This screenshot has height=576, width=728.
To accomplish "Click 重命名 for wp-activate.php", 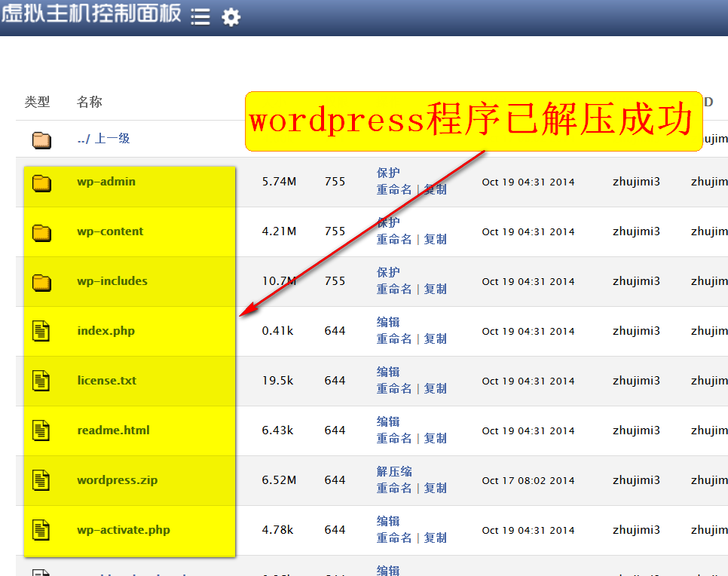I will [393, 538].
